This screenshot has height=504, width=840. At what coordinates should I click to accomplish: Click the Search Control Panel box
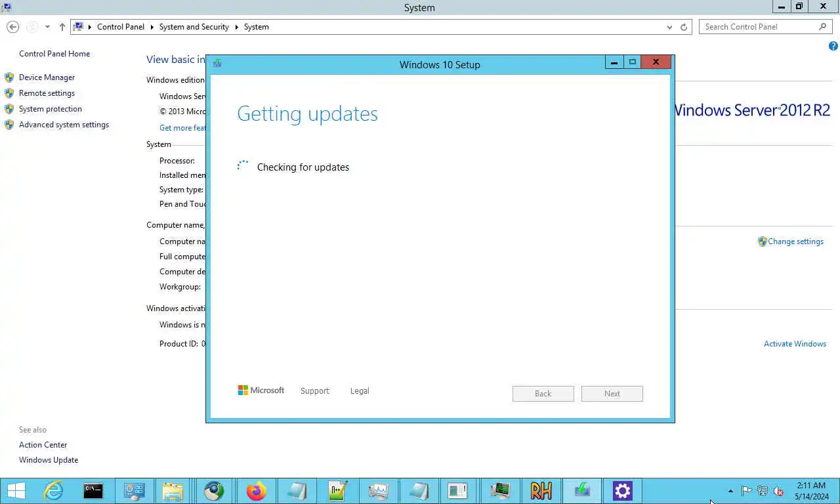[x=765, y=27]
